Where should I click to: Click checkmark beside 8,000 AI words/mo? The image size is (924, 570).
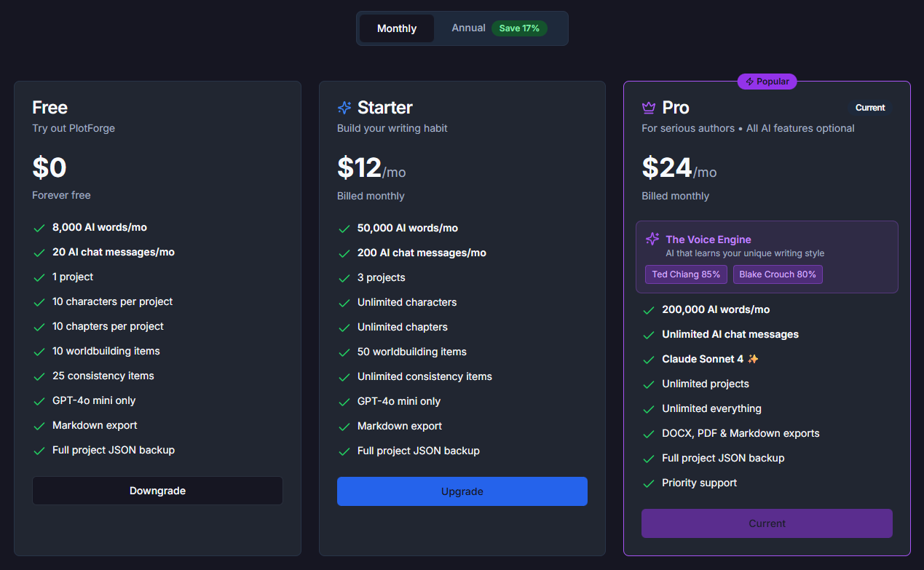point(39,228)
